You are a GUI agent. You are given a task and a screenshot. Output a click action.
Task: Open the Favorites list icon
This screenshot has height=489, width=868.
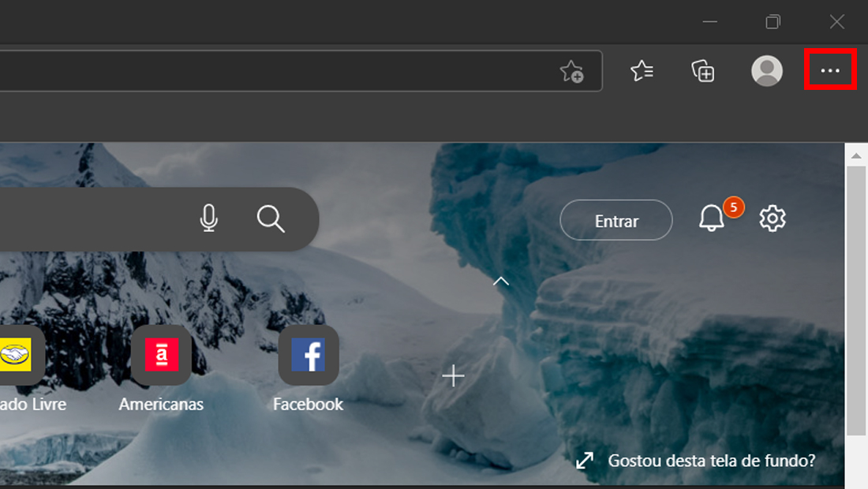(x=642, y=71)
